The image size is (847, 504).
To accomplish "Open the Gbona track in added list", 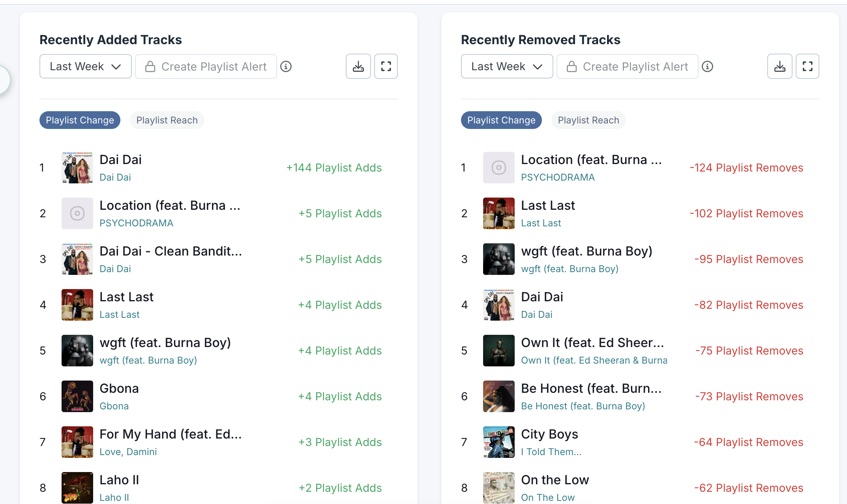I will (119, 388).
